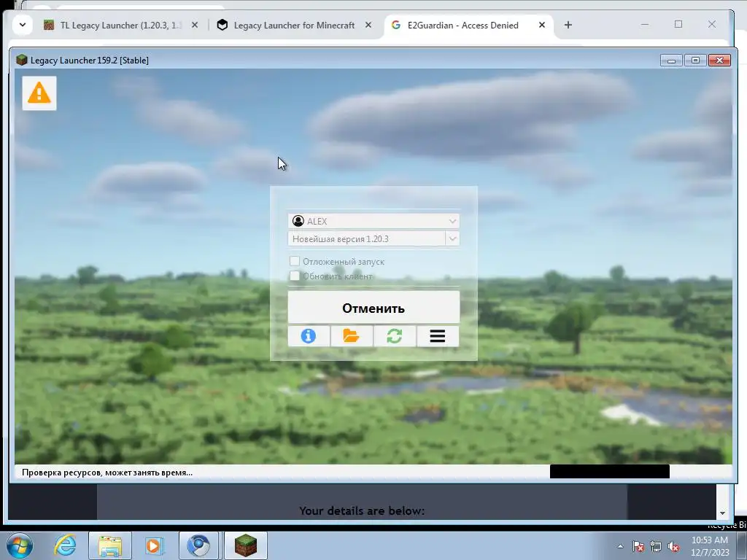The height and width of the screenshot is (560, 747).
Task: Close the TL Legacy Launcher tab
Action: [x=194, y=25]
